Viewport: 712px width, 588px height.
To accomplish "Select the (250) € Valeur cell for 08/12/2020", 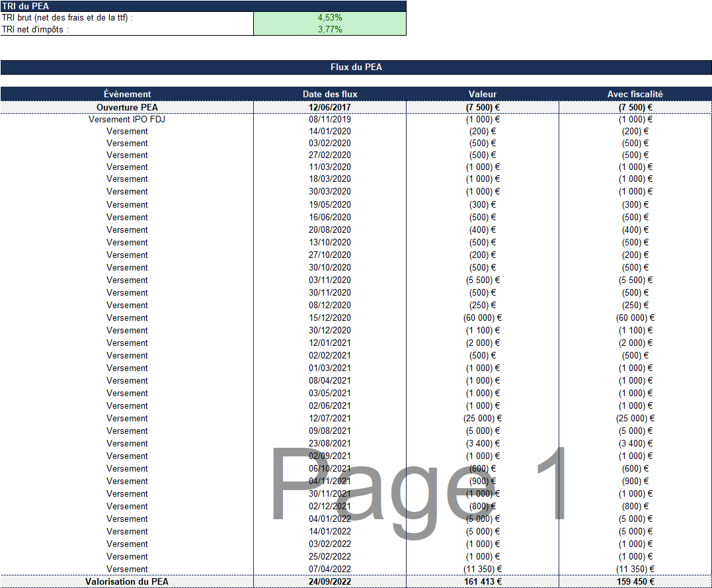I will (482, 306).
